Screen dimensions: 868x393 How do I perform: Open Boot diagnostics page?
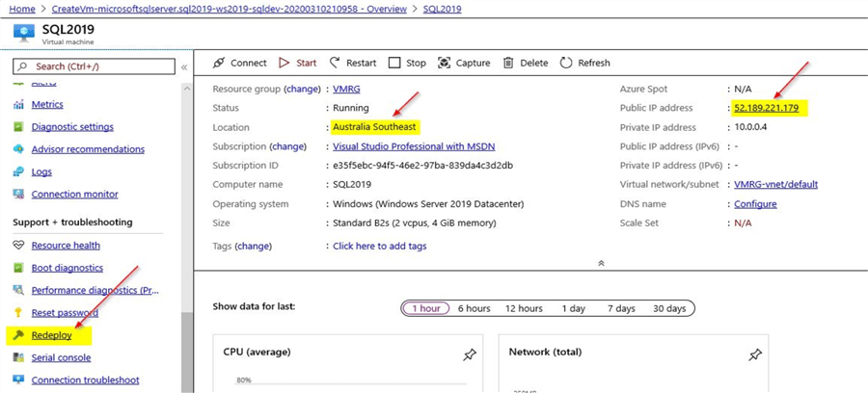click(67, 268)
